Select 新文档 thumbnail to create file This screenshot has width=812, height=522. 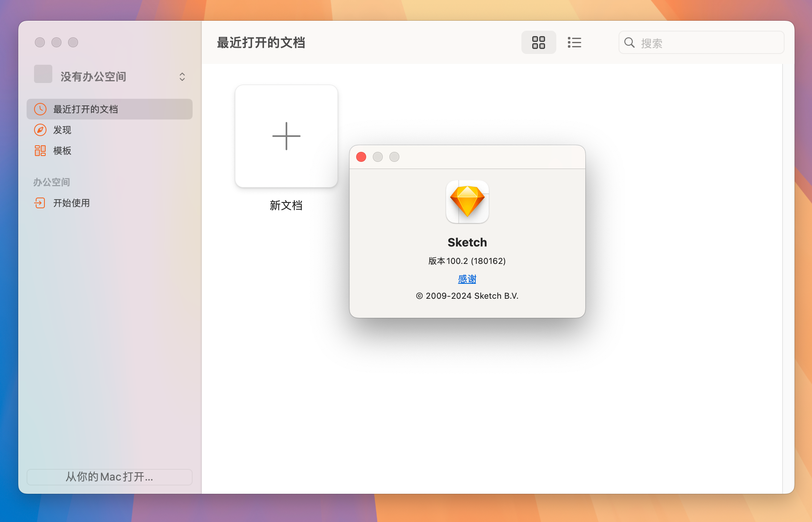pyautogui.click(x=286, y=136)
